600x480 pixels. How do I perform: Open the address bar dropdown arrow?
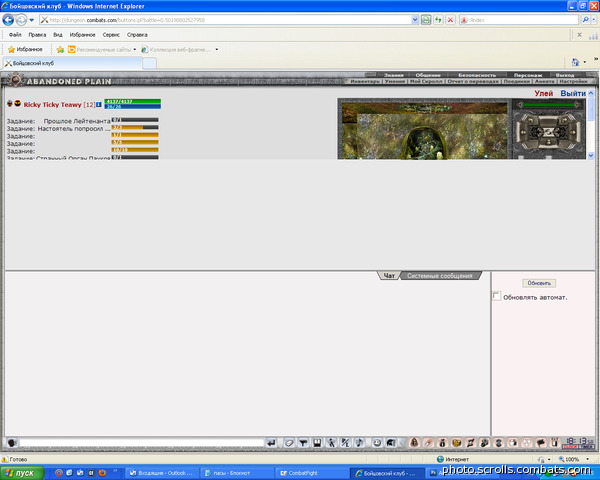pyautogui.click(x=415, y=20)
